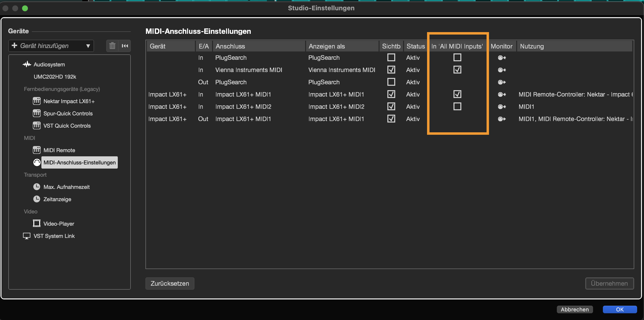Click the Aktiv status for PlugSearch Out
The height and width of the screenshot is (320, 644).
click(x=413, y=82)
